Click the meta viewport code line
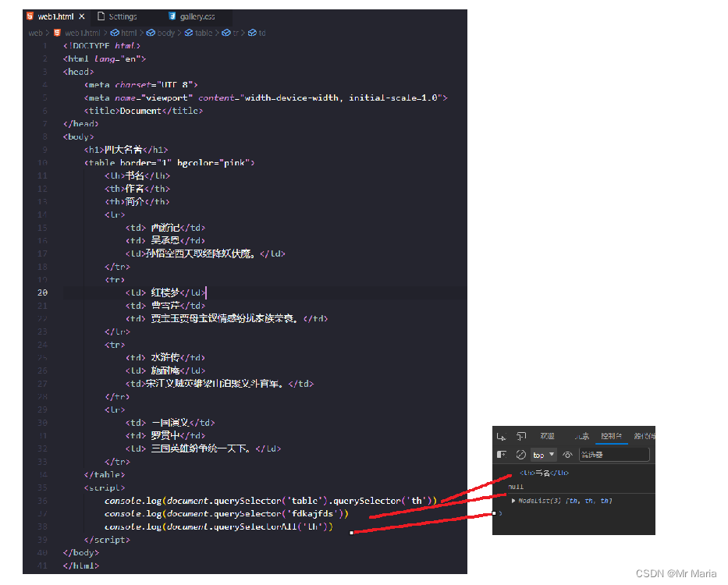This screenshot has width=728, height=585. point(265,97)
